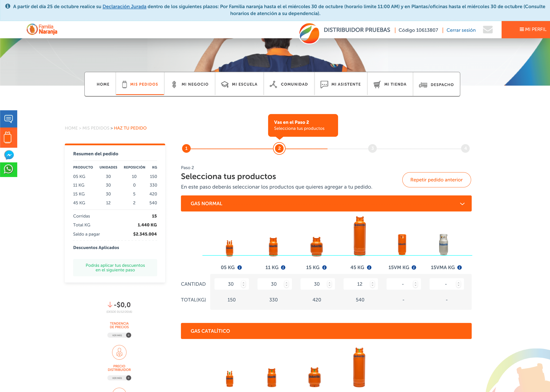Click the grey 15VMA KG cylinder image
550x392 pixels.
pos(443,244)
